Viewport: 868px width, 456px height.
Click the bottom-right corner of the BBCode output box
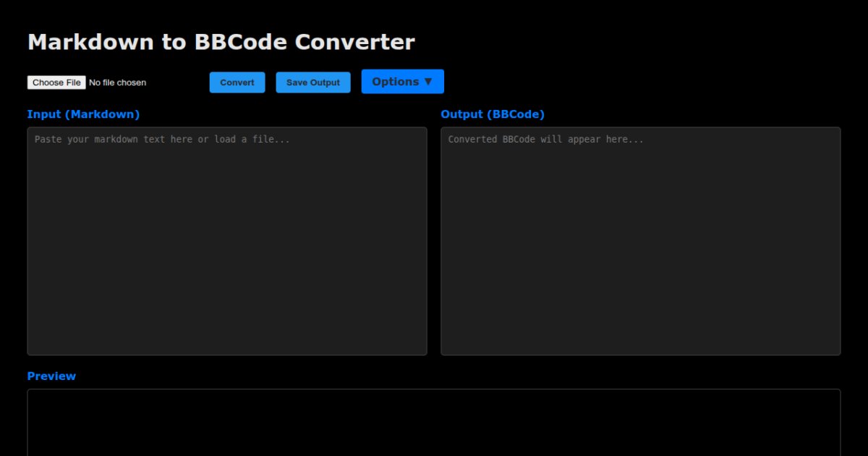point(836,350)
